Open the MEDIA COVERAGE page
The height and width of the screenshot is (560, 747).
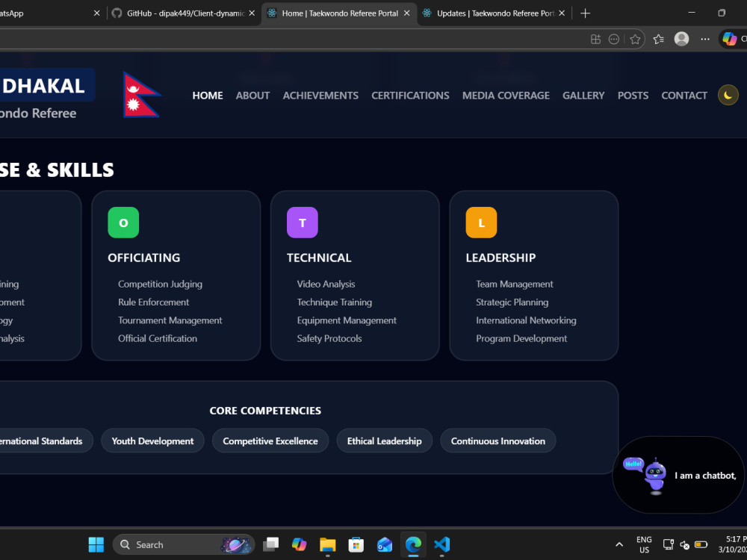(x=506, y=96)
